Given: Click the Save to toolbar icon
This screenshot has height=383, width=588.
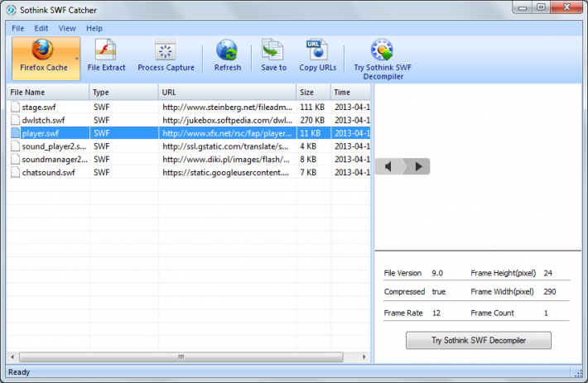Looking at the screenshot, I should coord(273,55).
